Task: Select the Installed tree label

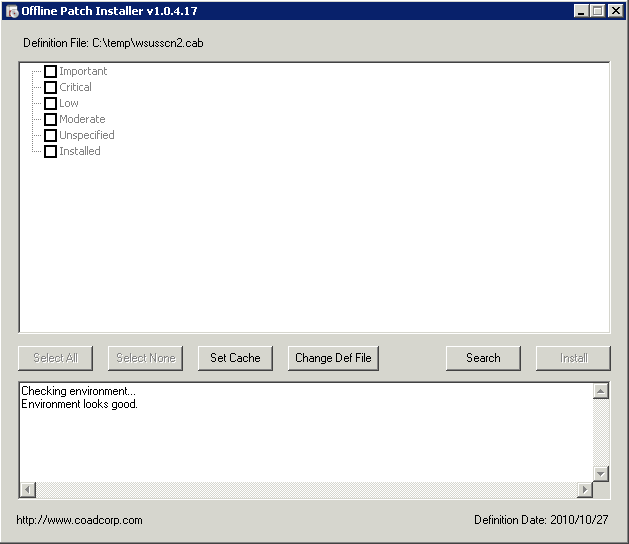Action: (x=80, y=152)
